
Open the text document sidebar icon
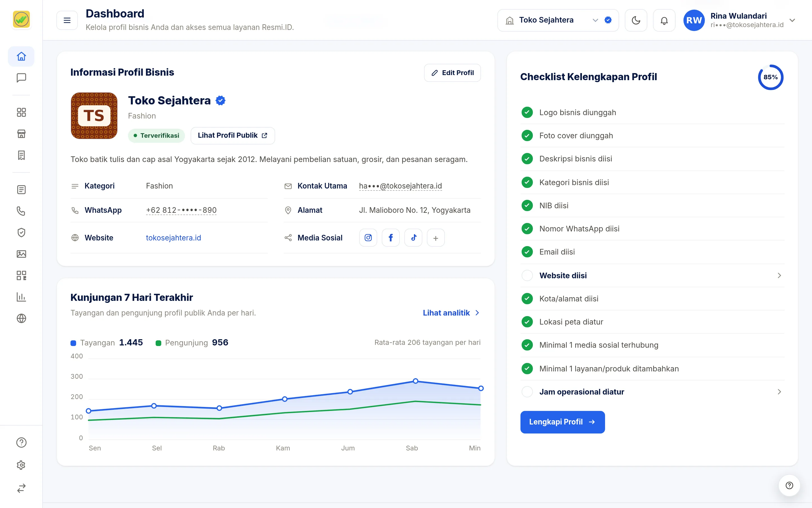[x=21, y=190]
